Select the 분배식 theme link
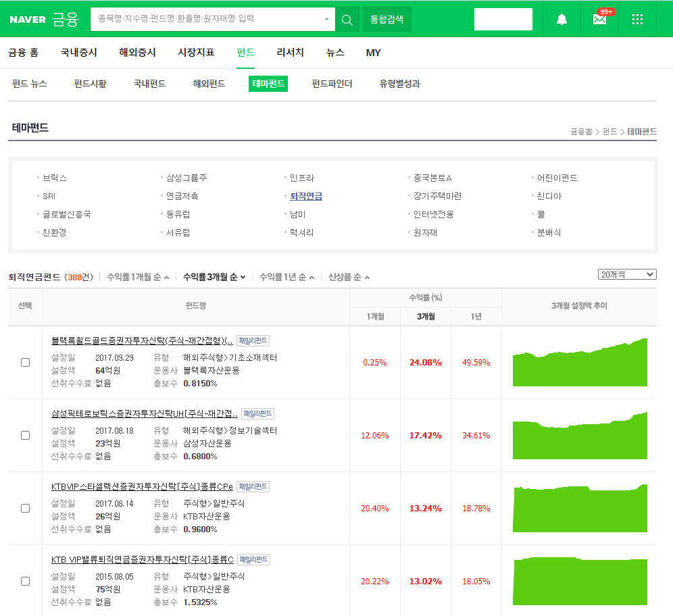 pos(549,232)
